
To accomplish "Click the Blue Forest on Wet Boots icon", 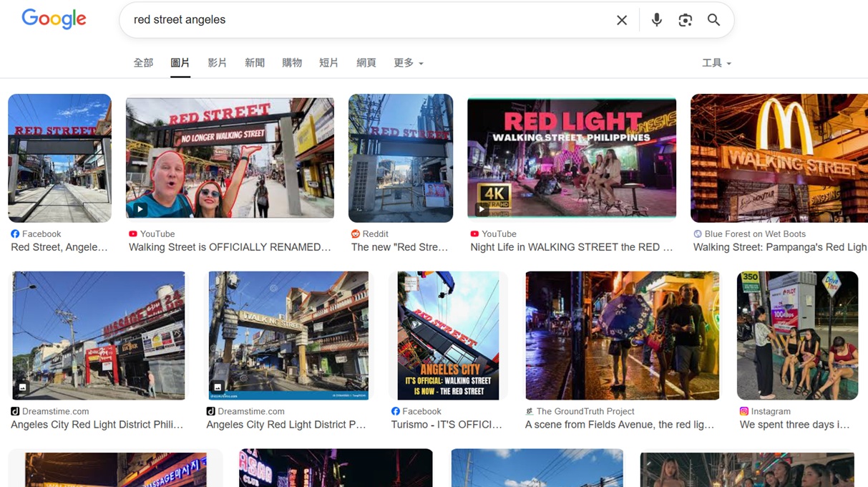I will 698,234.
